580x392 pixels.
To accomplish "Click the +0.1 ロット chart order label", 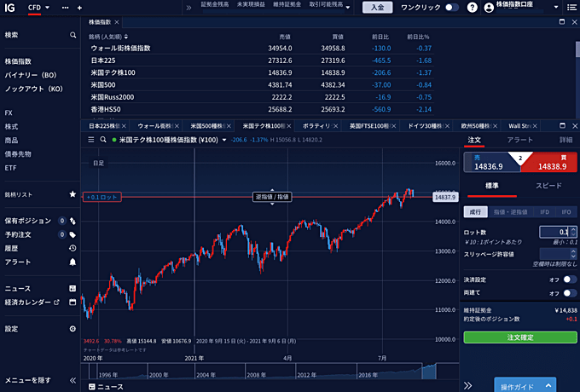I will pyautogui.click(x=102, y=198).
